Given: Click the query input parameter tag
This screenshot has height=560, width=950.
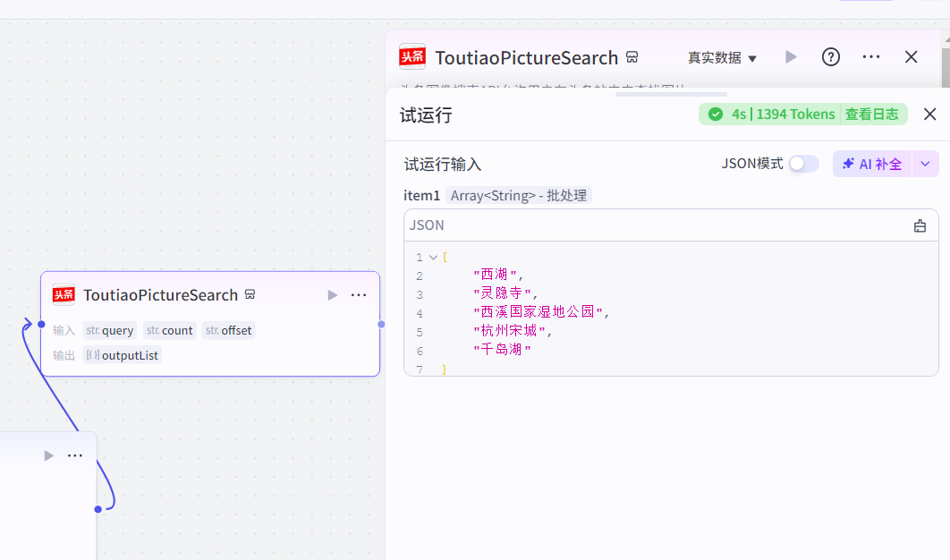Looking at the screenshot, I should click(x=110, y=330).
